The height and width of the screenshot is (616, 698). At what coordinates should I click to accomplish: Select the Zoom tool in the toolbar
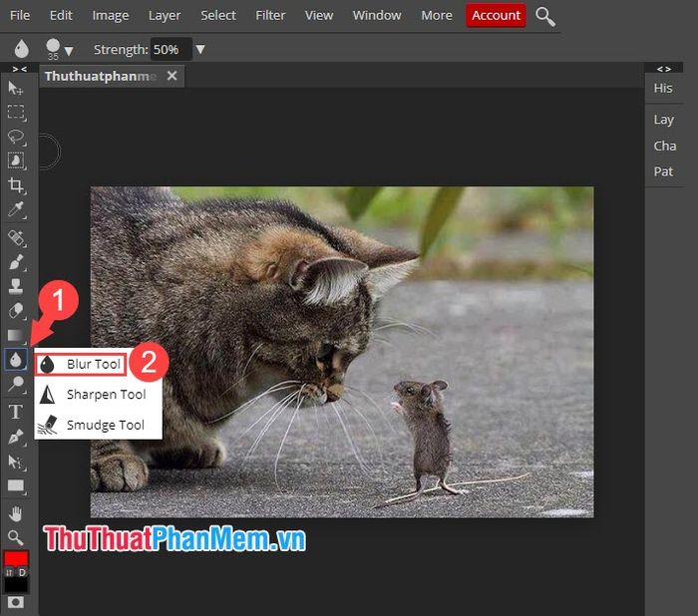click(x=16, y=537)
